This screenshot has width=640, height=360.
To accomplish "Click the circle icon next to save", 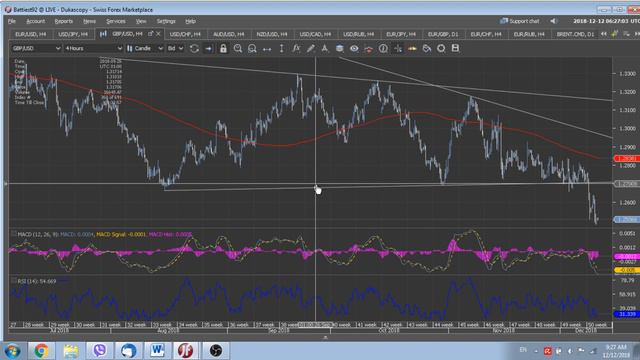I will pyautogui.click(x=441, y=48).
